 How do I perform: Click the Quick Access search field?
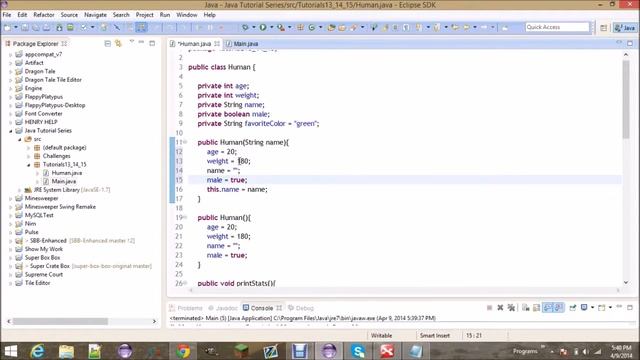(557, 27)
